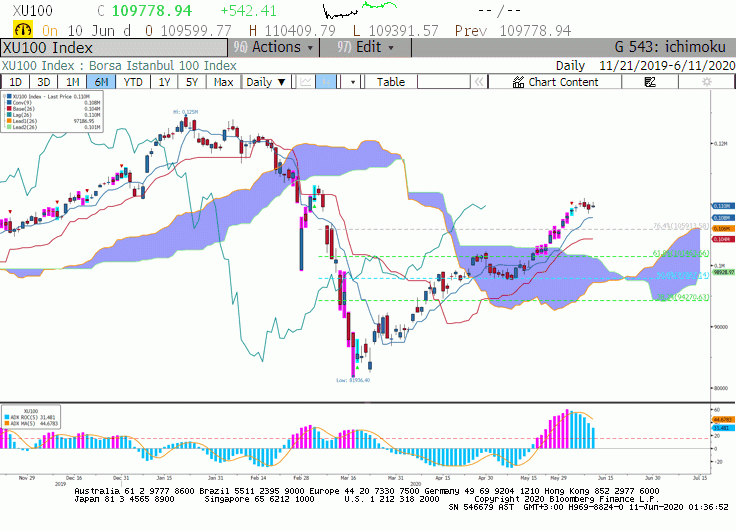Image resolution: width=736 pixels, height=530 pixels.
Task: Open the 97) Edit menu
Action: point(366,47)
